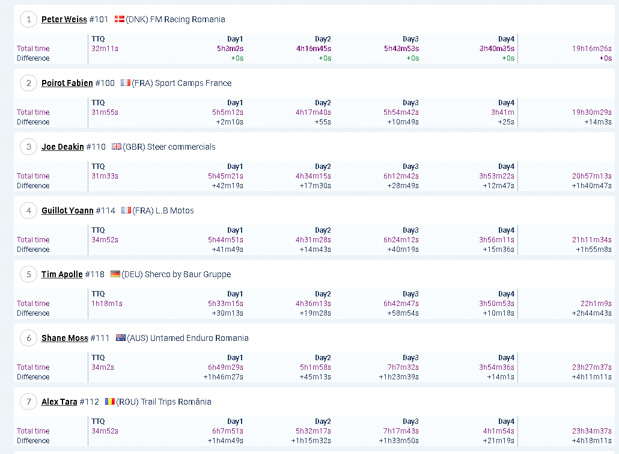Click Joe Deakin total difference +1h40m47s
This screenshot has width=619, height=454.
(592, 186)
